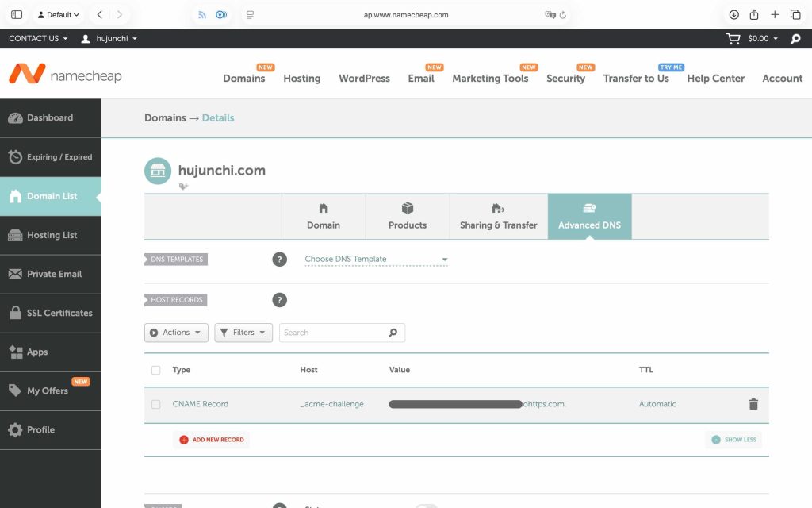Screen dimensions: 812x508
Task: Expand the Choose DNS Template dropdown
Action: pyautogui.click(x=376, y=260)
